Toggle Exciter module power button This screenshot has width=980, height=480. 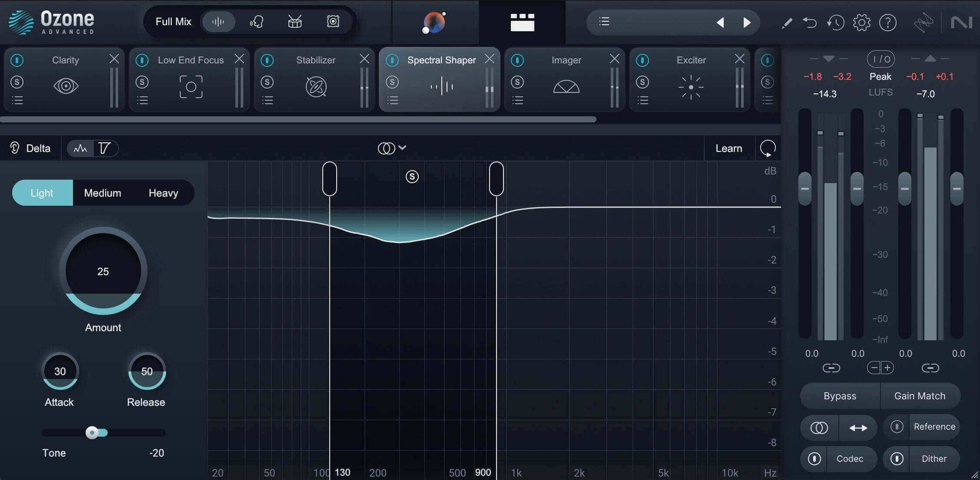tap(642, 60)
